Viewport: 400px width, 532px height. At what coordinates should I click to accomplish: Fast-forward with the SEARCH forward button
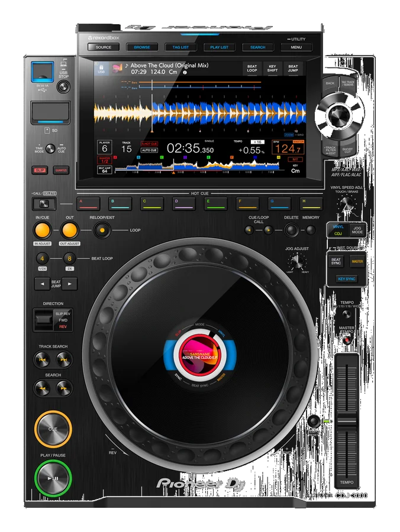coord(64,388)
